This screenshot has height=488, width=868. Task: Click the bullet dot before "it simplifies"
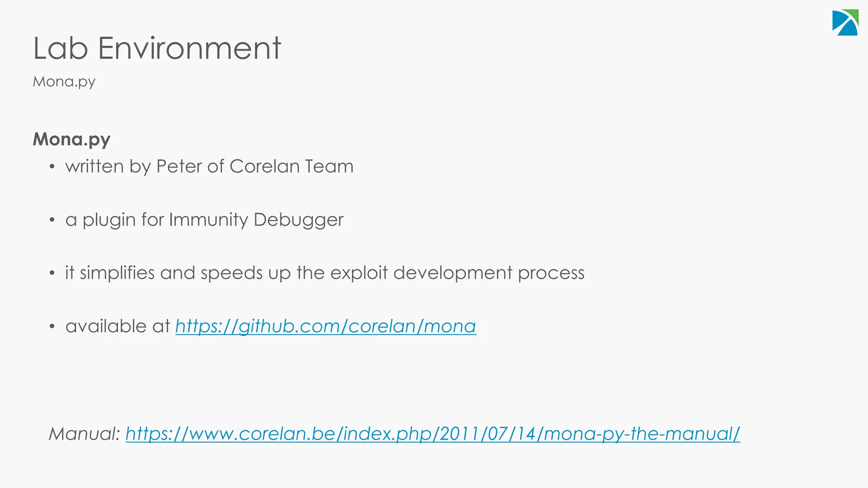pos(52,274)
